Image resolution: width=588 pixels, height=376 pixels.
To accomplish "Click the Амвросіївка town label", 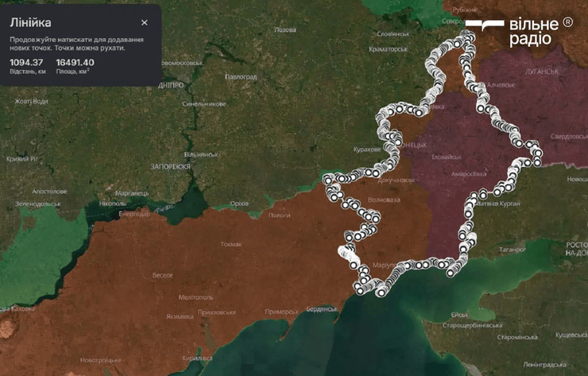I will 467,172.
